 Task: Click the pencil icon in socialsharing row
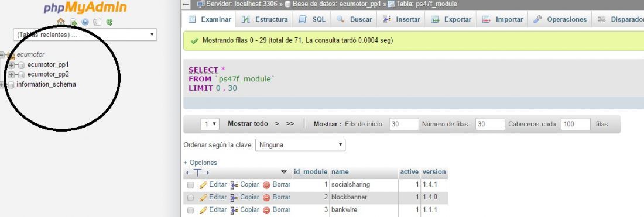[x=203, y=185]
